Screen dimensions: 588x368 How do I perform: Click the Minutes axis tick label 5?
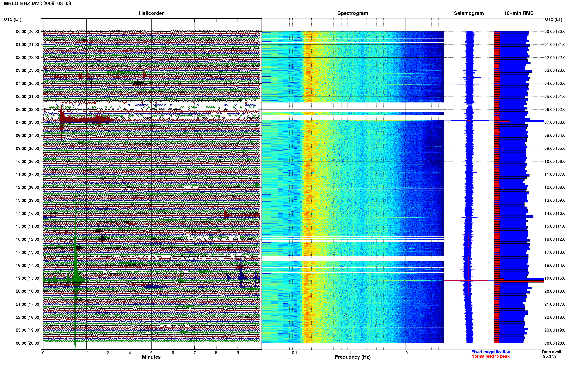click(151, 353)
